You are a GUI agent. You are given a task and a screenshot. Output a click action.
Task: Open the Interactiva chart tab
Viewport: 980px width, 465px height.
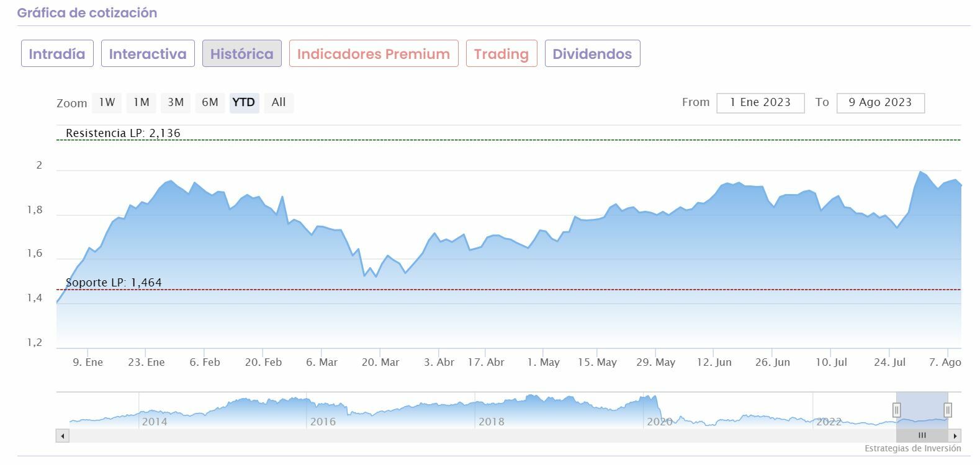[148, 54]
